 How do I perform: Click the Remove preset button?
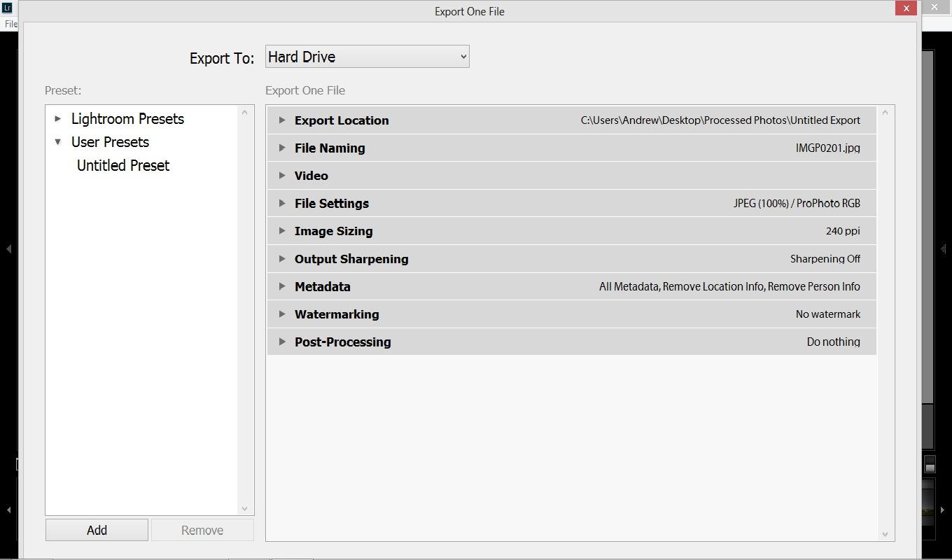(202, 530)
